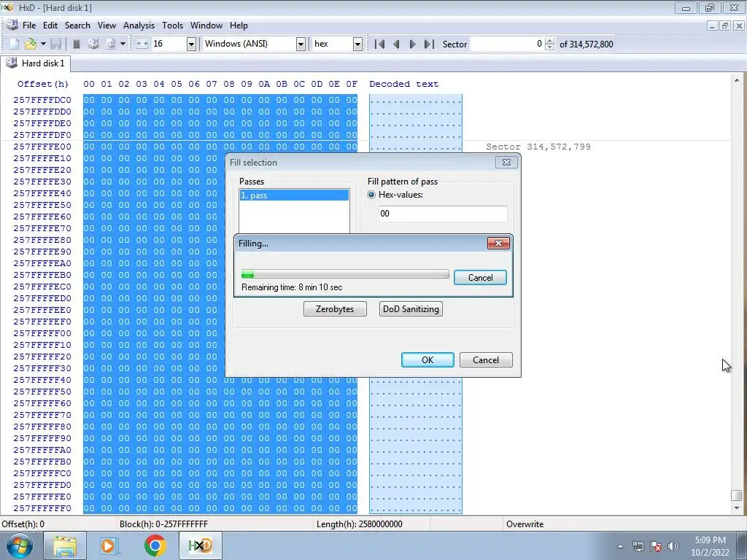Viewport: 747px width, 560px height.
Task: Click the Open RAM chip icon
Action: tap(76, 44)
